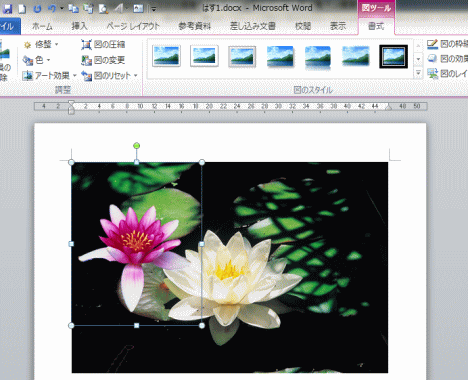This screenshot has width=468, height=380.
Task: Apply the second white-framed picture style
Action: click(x=204, y=56)
